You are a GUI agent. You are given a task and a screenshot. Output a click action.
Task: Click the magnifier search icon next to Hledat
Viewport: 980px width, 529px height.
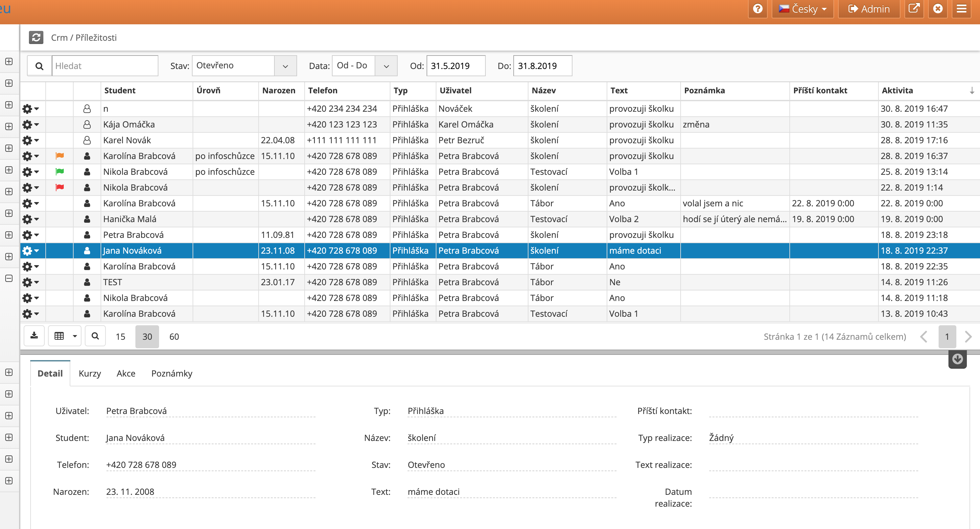(39, 66)
